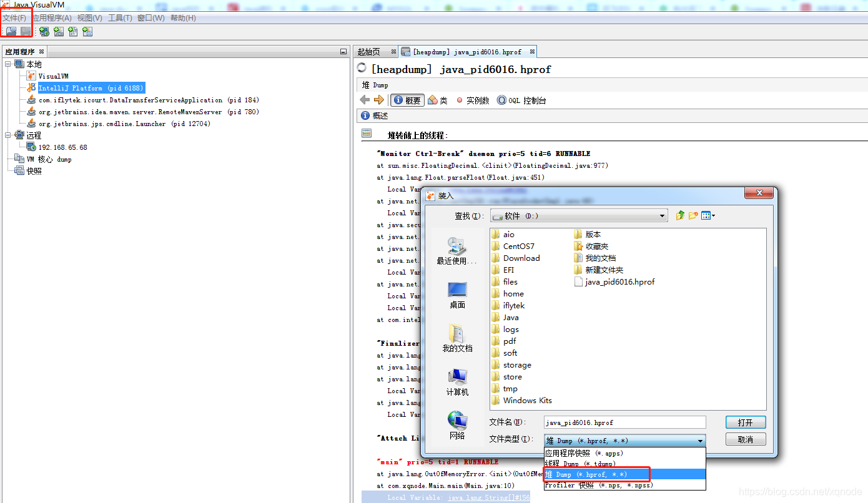Screen dimensions: 868x503
Task: Select IntelliJ Platform (pid 6188) entry
Action: [91, 88]
